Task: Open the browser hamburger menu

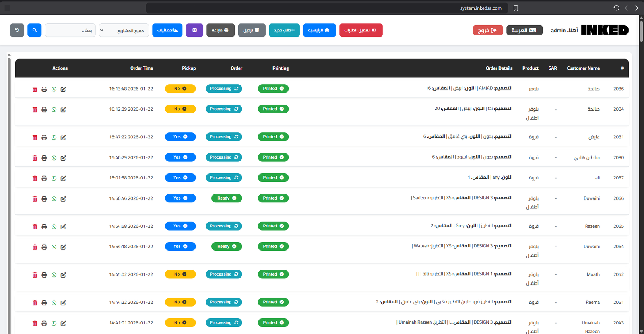Action: [7, 8]
